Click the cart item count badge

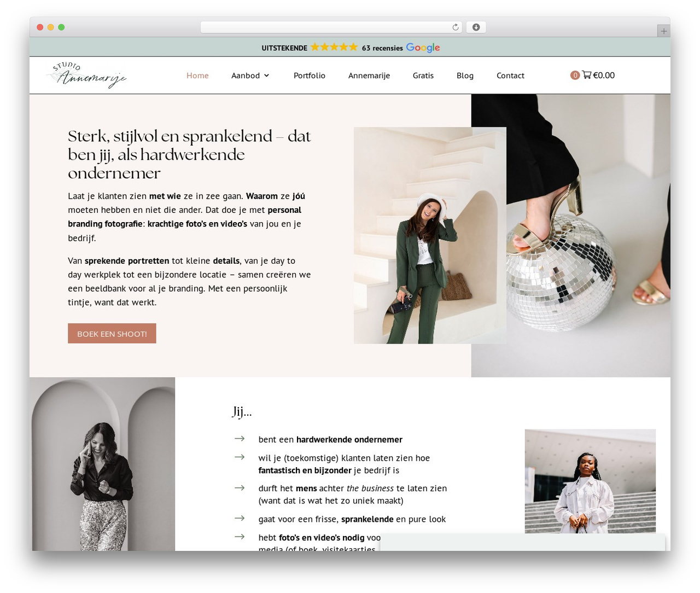click(x=575, y=75)
